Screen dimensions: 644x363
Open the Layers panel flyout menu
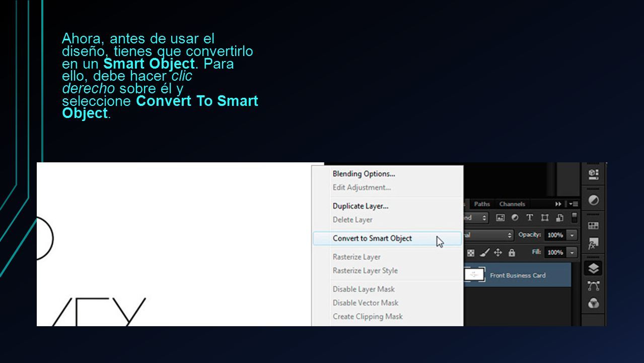tap(573, 204)
